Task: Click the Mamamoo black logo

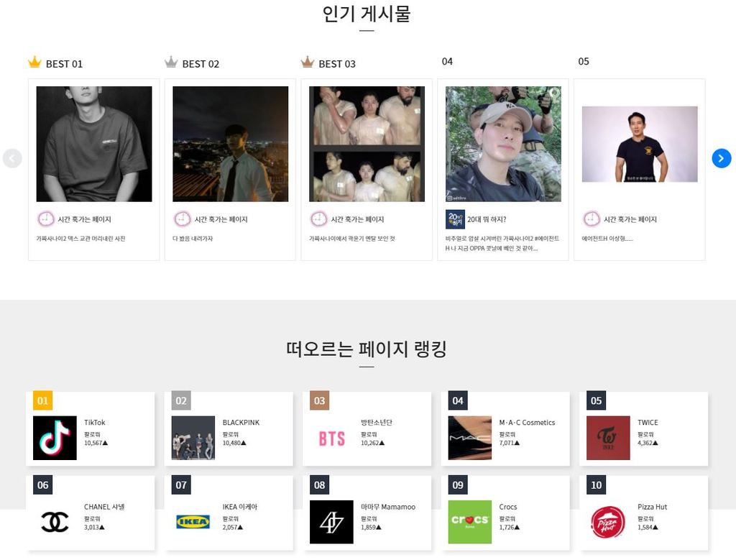Action: (331, 522)
